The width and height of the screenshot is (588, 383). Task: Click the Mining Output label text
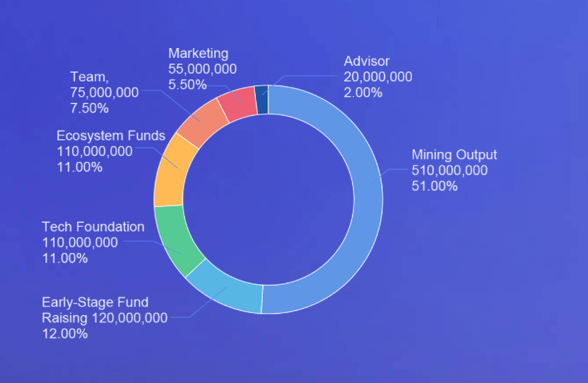[454, 155]
